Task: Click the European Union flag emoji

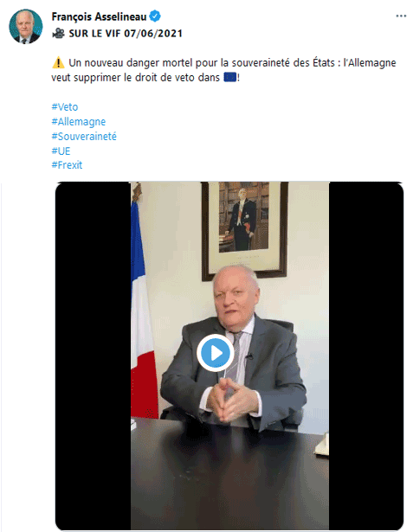Action: [x=230, y=77]
